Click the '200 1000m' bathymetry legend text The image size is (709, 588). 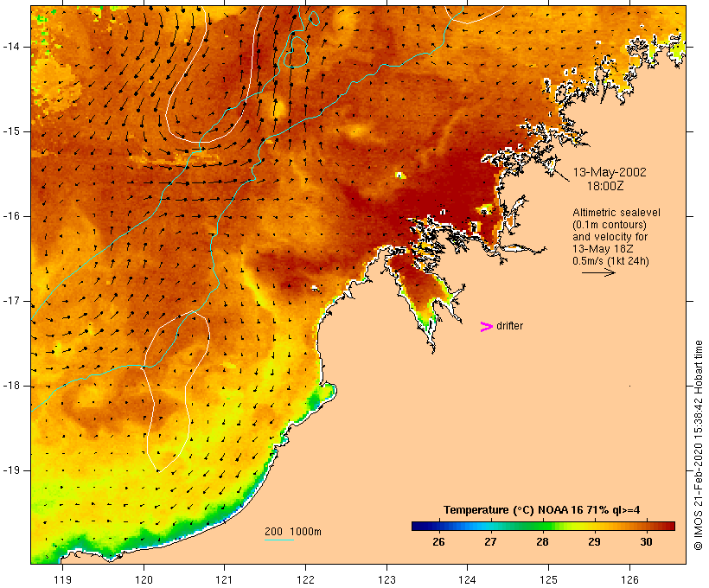293,532
